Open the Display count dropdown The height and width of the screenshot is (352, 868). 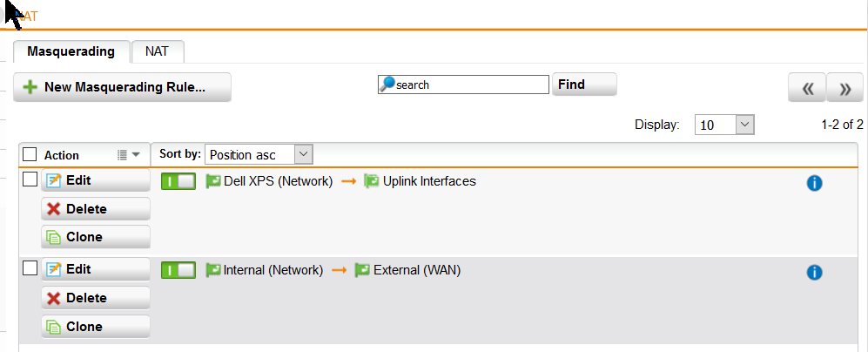(x=724, y=125)
